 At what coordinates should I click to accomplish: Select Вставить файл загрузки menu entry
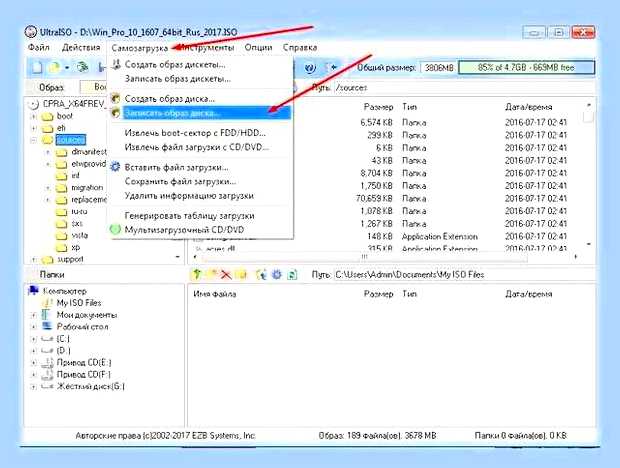tap(200, 167)
